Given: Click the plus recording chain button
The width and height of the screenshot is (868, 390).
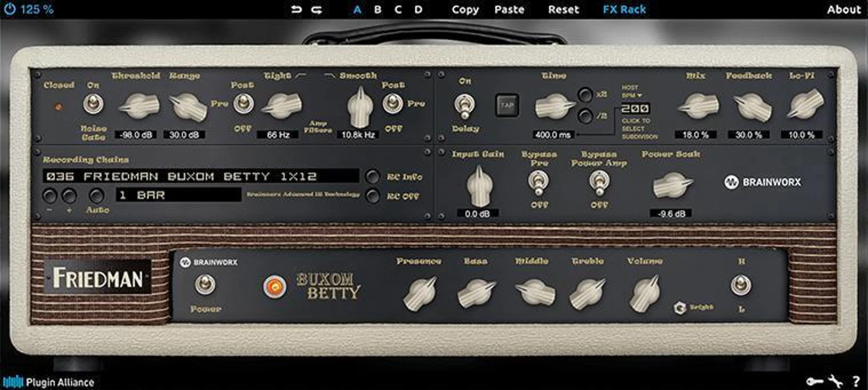Looking at the screenshot, I should click(x=69, y=196).
